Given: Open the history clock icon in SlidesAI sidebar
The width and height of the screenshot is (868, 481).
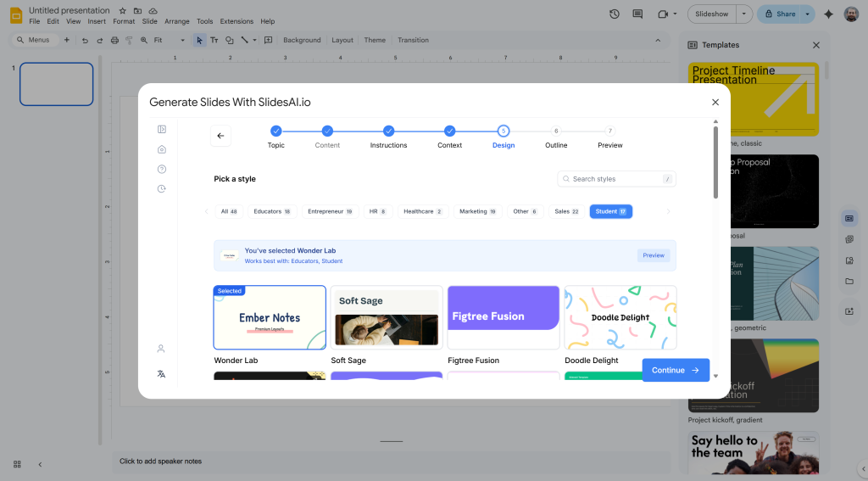Looking at the screenshot, I should coord(162,189).
